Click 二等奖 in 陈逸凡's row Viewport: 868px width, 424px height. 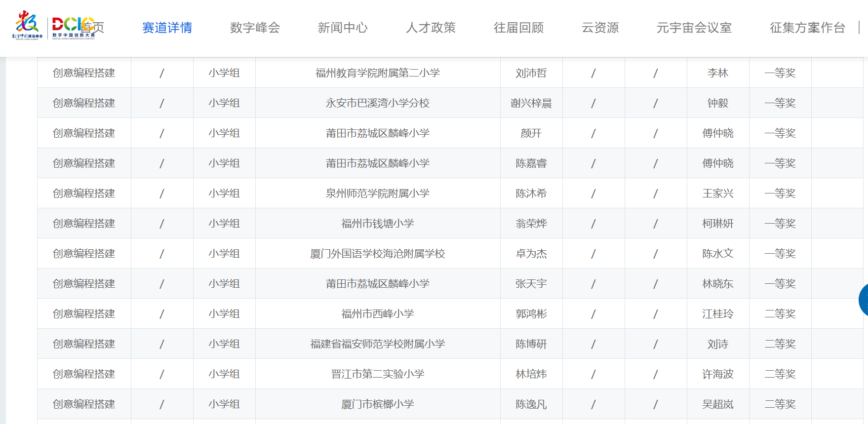tap(780, 404)
